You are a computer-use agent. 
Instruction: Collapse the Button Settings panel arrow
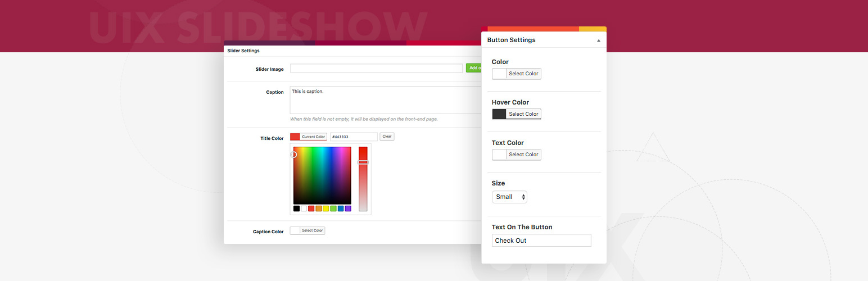click(x=599, y=40)
